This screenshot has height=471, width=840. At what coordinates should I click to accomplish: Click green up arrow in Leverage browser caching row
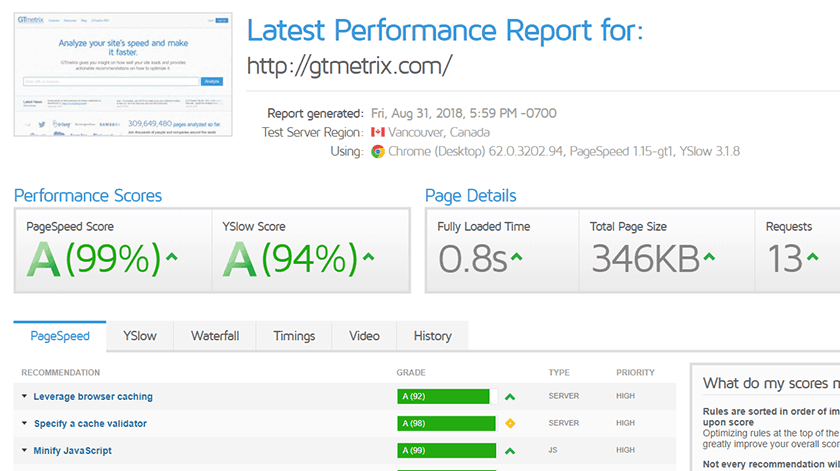coord(510,397)
